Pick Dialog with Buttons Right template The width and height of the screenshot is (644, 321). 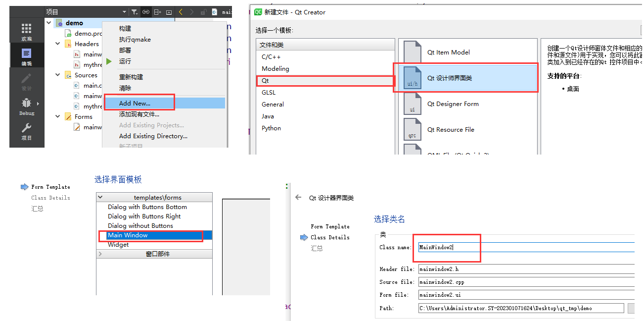click(144, 216)
